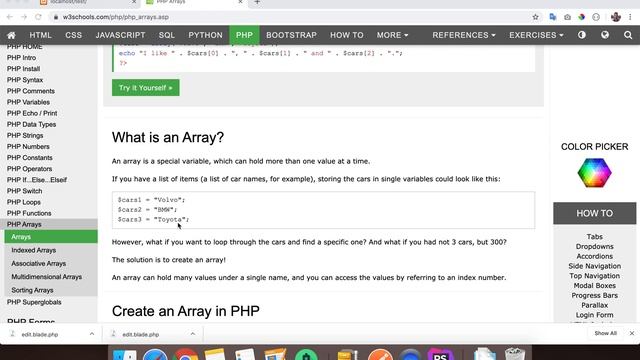This screenshot has width=640, height=360.
Task: Open Modal Boxes how-to link
Action: point(594,286)
